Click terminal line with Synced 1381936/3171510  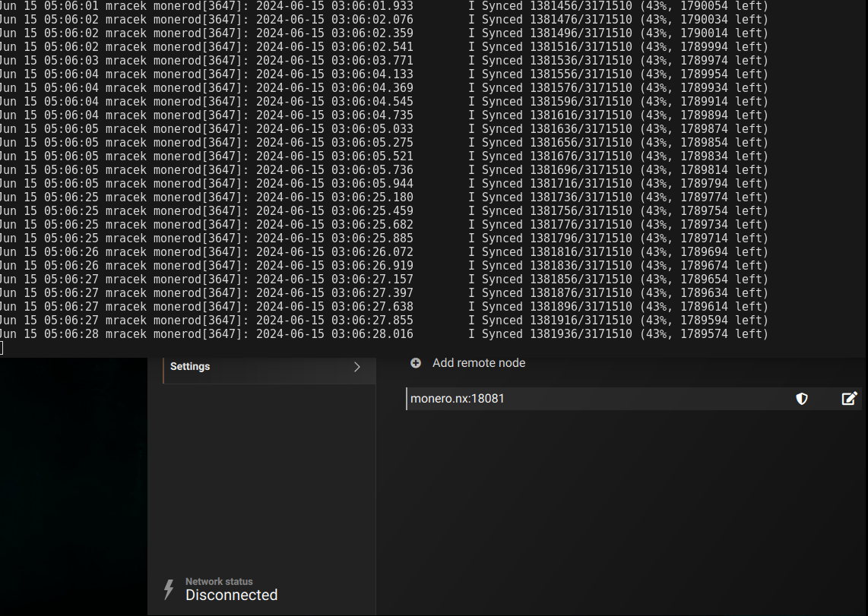(384, 334)
